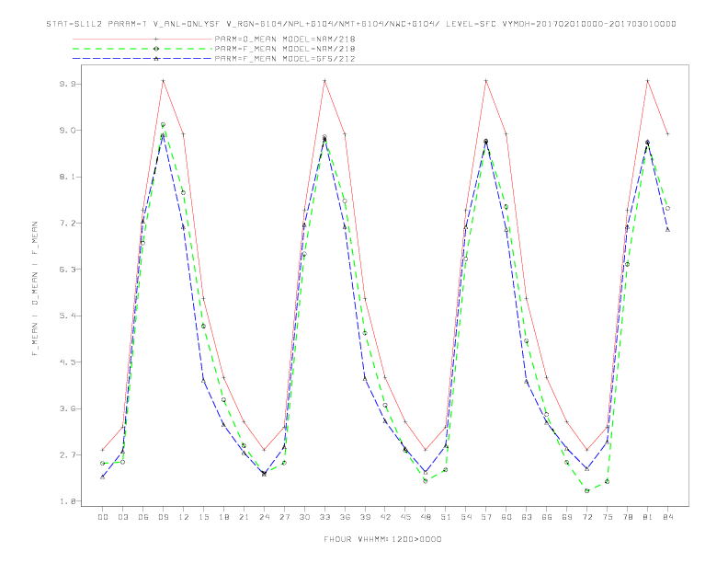Click the blue dashed line sample in legend

[142, 59]
